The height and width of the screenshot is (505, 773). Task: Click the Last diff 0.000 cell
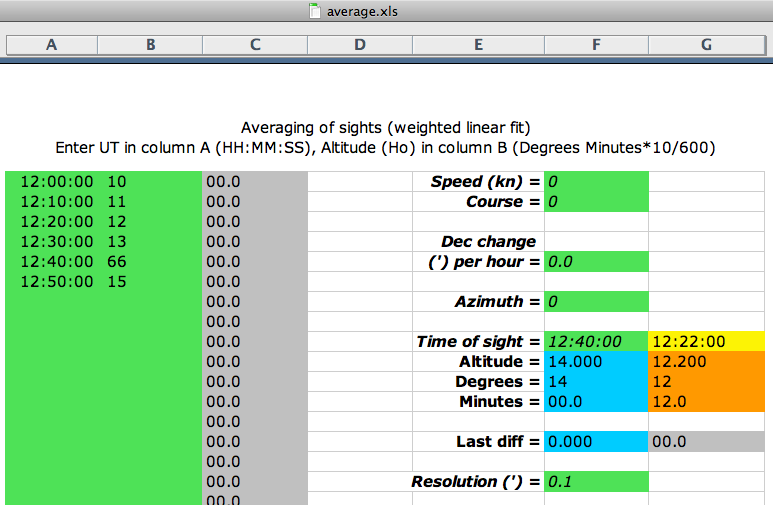(x=595, y=442)
